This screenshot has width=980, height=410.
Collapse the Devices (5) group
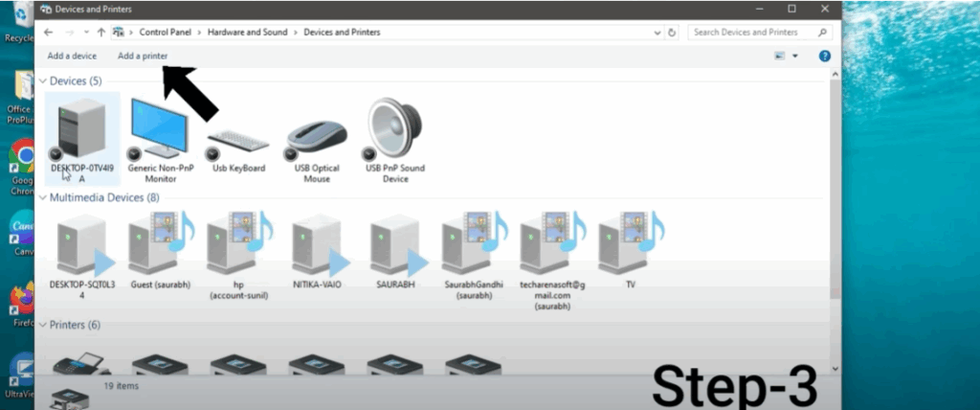(42, 81)
